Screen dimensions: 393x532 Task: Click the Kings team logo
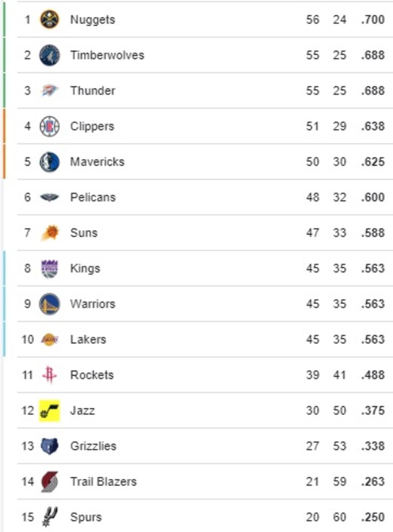pos(49,269)
